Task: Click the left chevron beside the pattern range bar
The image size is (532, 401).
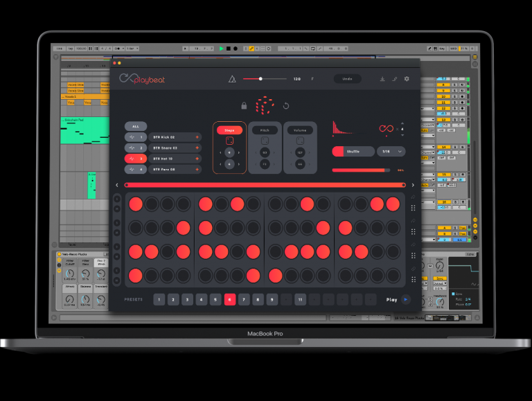Action: [117, 185]
